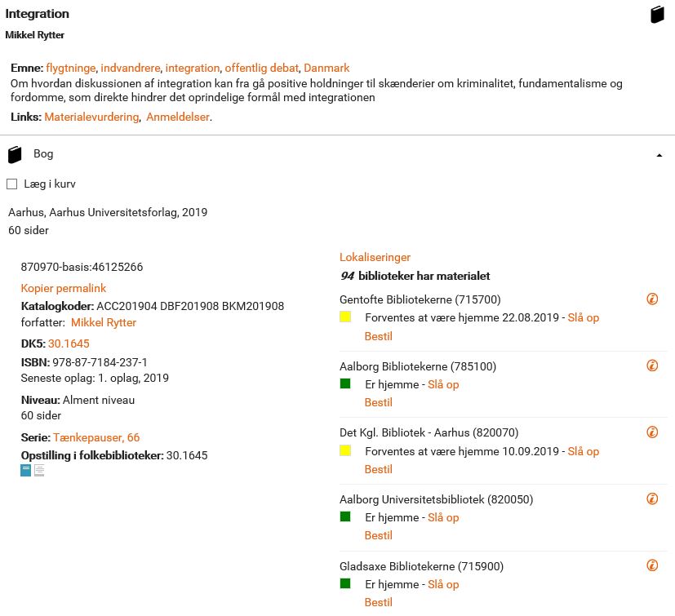
Task: Open info icon for Gentofte Bibliotekerne
Action: pyautogui.click(x=652, y=299)
